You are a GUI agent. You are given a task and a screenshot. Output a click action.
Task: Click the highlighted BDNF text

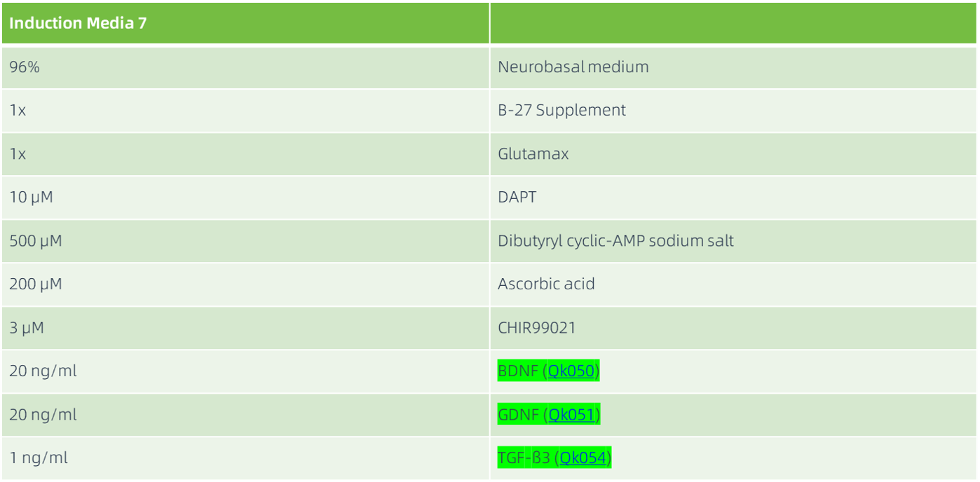click(519, 371)
